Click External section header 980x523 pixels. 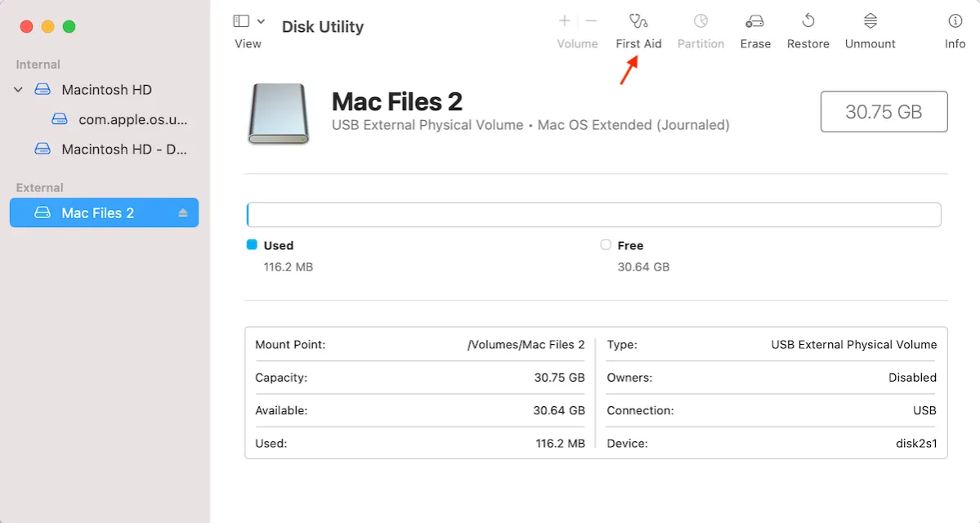click(39, 187)
